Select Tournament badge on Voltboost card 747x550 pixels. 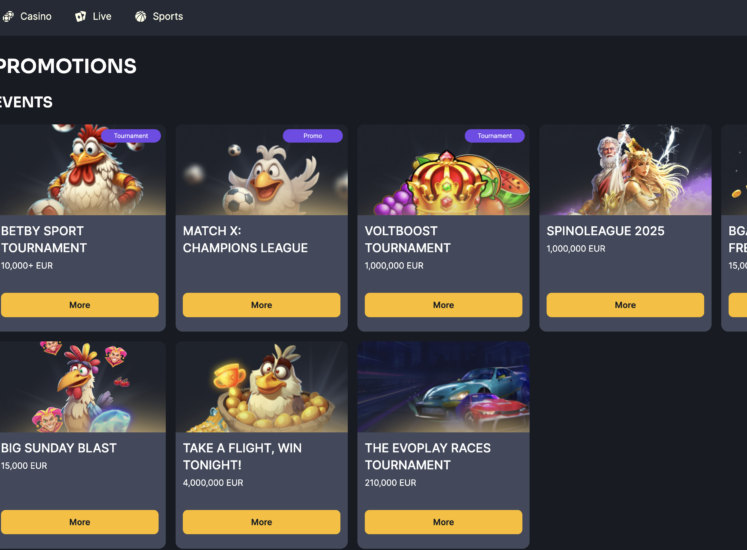495,136
